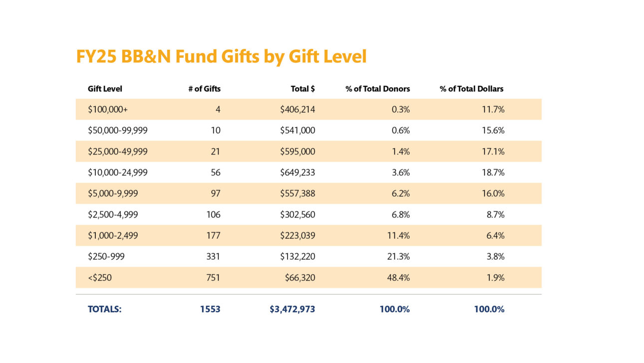Image resolution: width=644 pixels, height=363 pixels.
Task: Click the 18.7% of total dollars cell
Action: pos(493,173)
